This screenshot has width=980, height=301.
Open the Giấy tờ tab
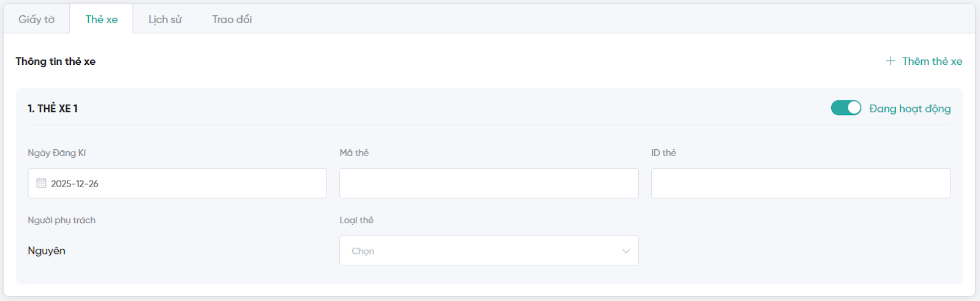pos(37,20)
